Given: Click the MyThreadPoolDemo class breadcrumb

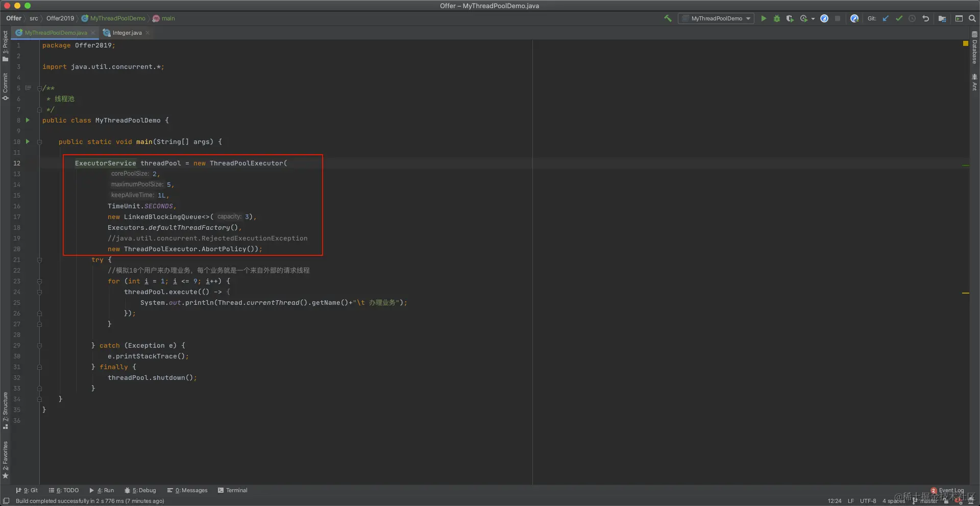Looking at the screenshot, I should point(113,18).
